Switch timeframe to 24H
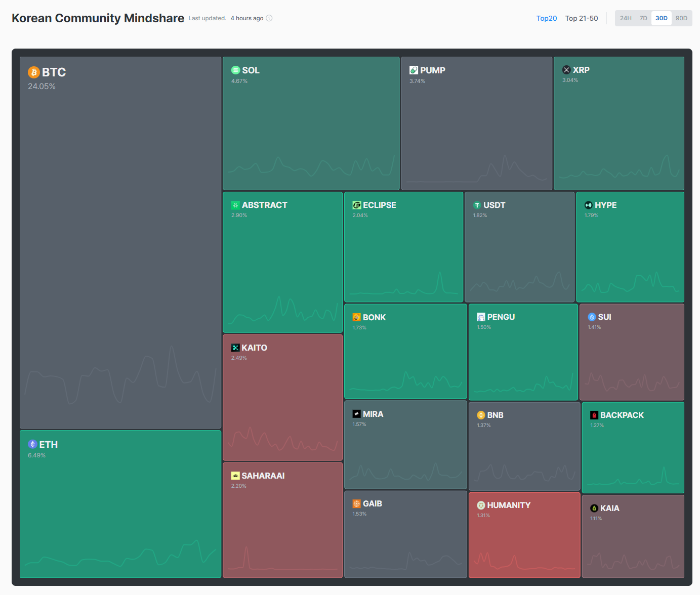Viewport: 700px width, 595px height. click(626, 18)
